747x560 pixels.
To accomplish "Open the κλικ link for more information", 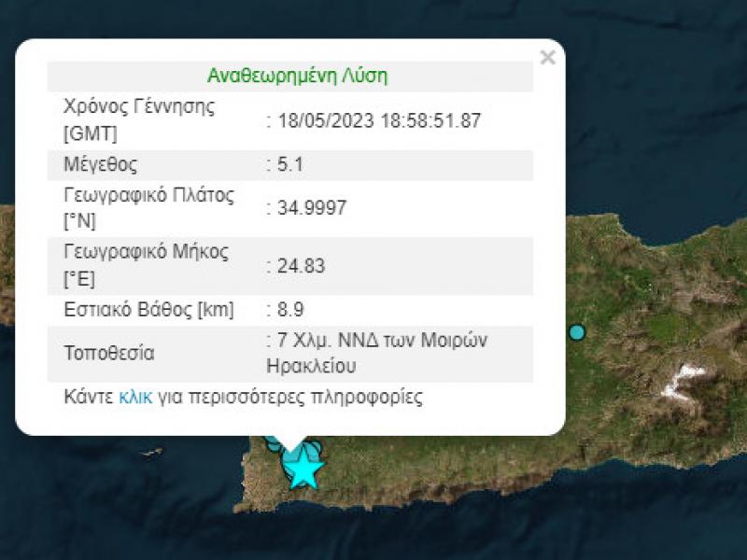I will (x=137, y=398).
